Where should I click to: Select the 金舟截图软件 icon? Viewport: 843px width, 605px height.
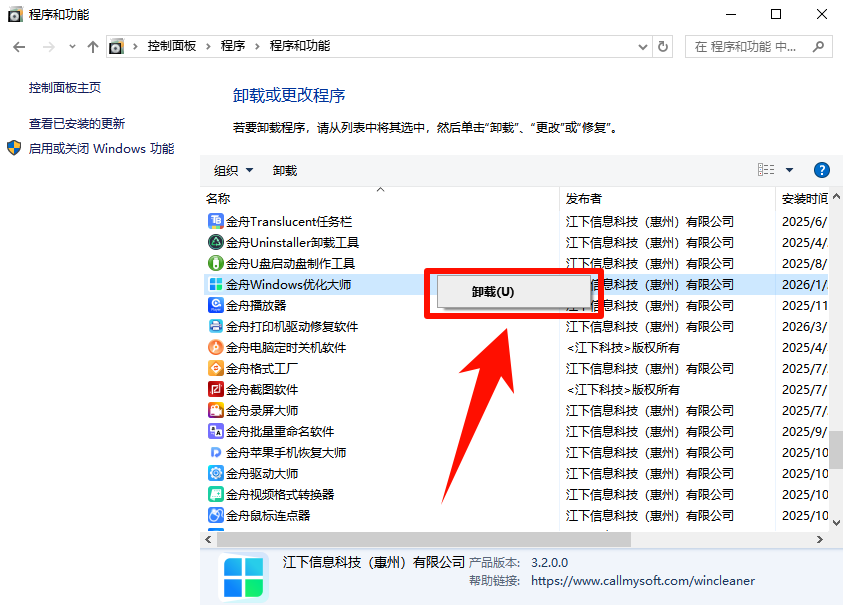216,389
